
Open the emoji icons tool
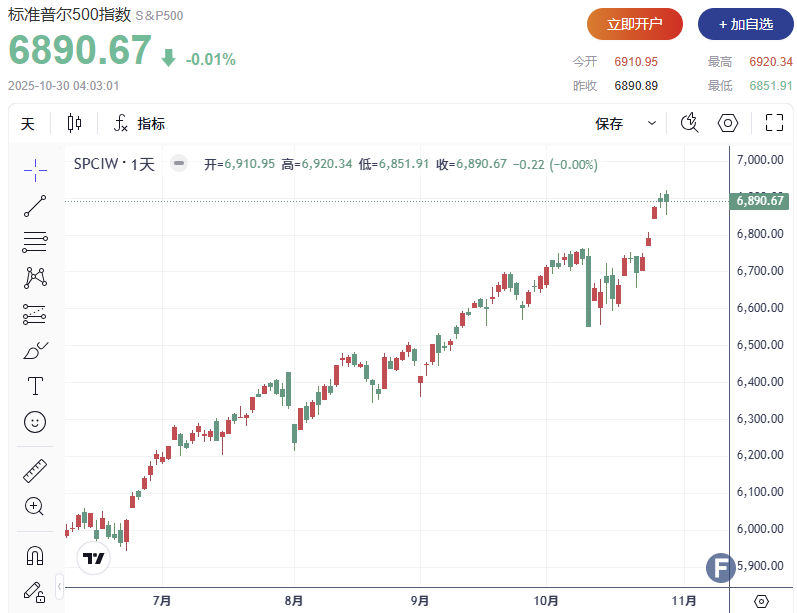click(x=35, y=422)
